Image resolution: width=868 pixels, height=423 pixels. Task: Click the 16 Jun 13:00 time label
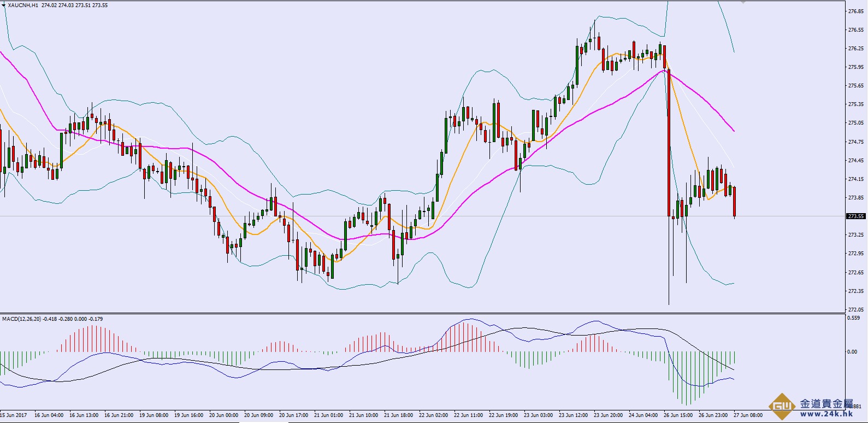tap(84, 415)
